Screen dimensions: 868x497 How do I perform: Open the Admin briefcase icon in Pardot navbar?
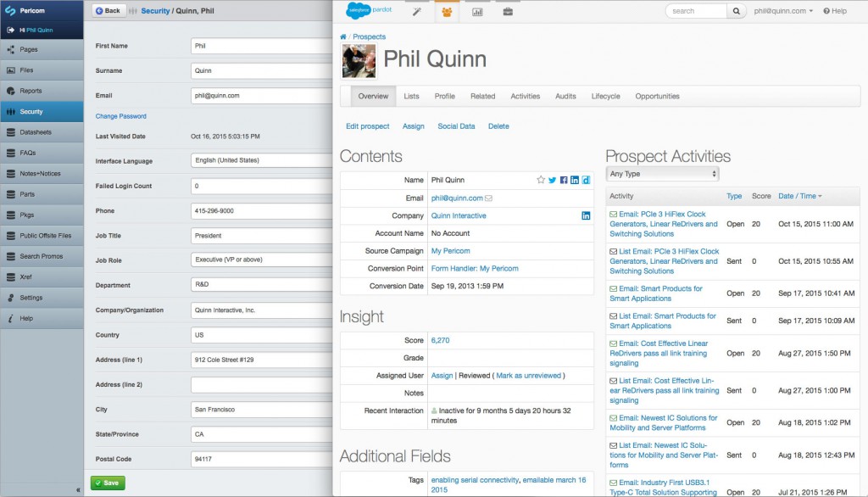pos(508,12)
